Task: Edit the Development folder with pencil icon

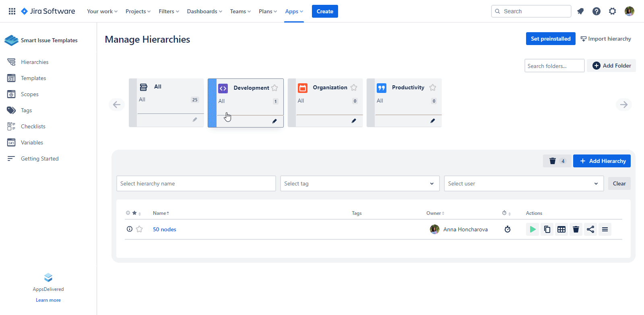Action: 275,121
